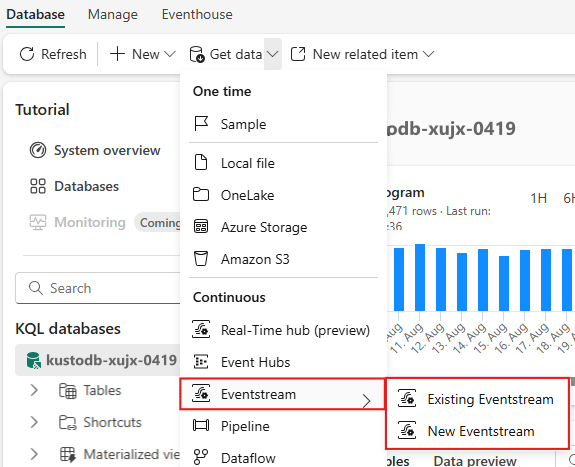The image size is (575, 467).
Task: Choose Existing Eventstream from submenu
Action: click(x=477, y=399)
